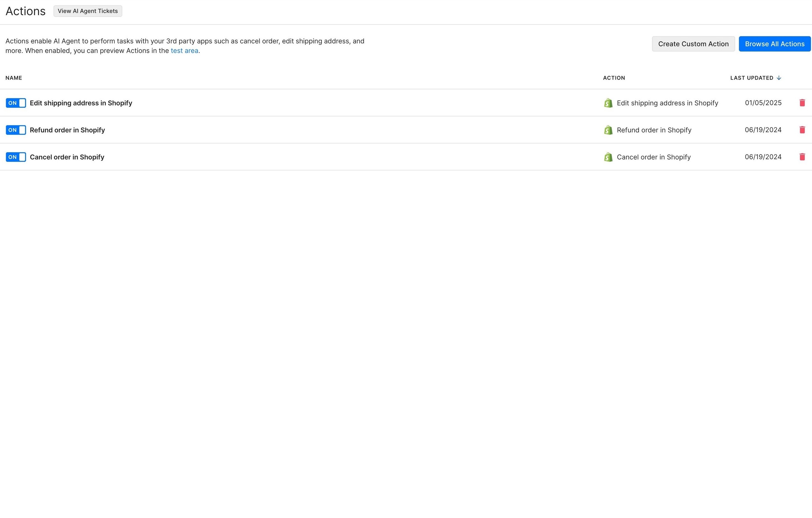Screen dimensions: 812x518
Task: Delete the Edit shipping address action
Action: click(x=802, y=103)
